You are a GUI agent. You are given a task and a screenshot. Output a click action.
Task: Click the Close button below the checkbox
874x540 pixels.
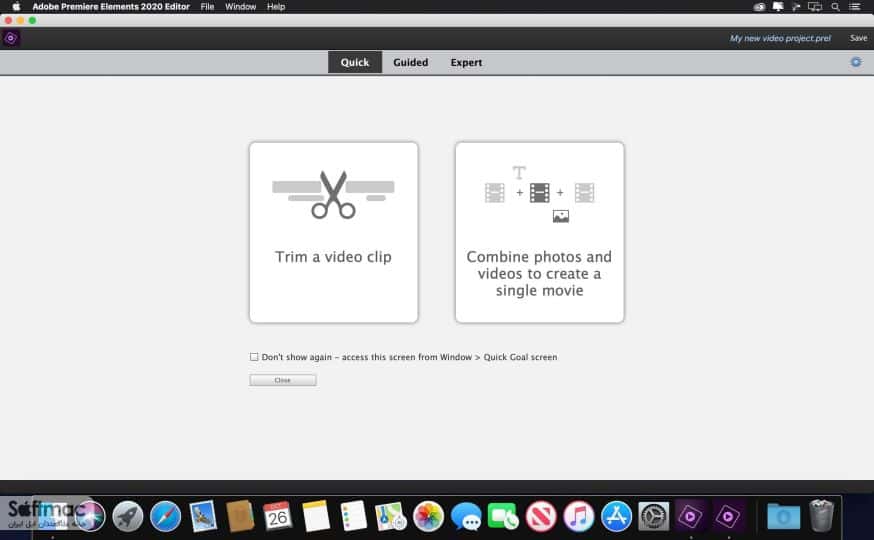[x=283, y=380]
